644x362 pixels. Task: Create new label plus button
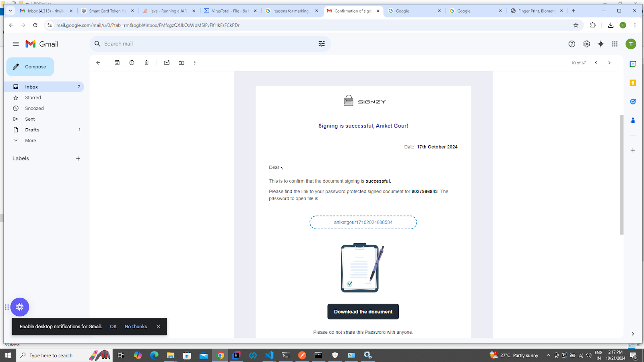point(78,158)
